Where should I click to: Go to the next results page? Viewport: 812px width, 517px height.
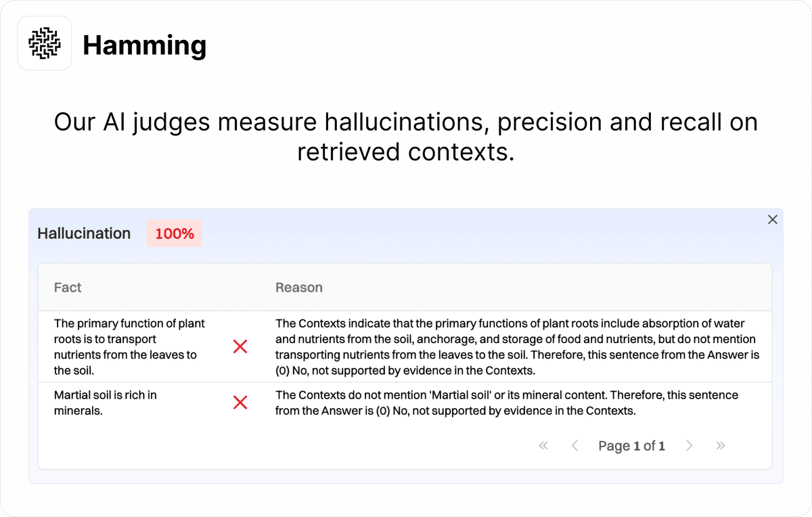click(689, 445)
